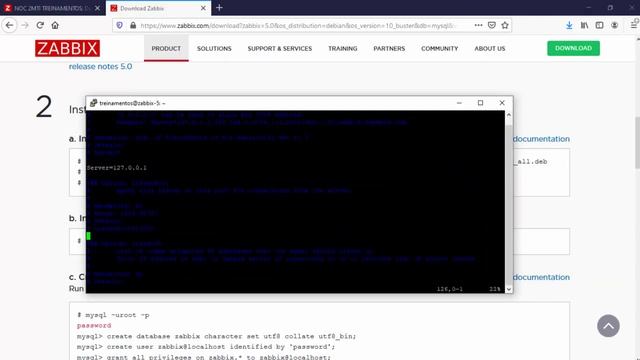Reload the Zabbix download page
The image size is (640, 360).
[x=40, y=25]
